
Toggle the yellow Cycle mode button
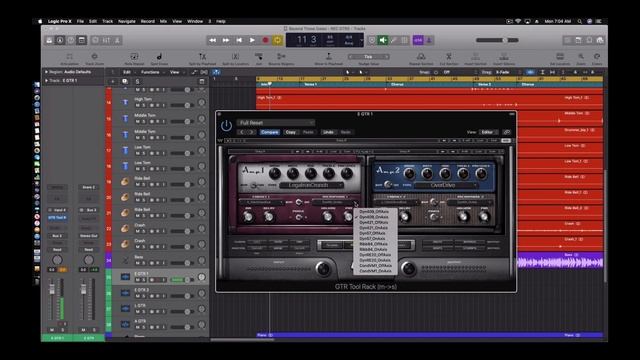(x=278, y=40)
